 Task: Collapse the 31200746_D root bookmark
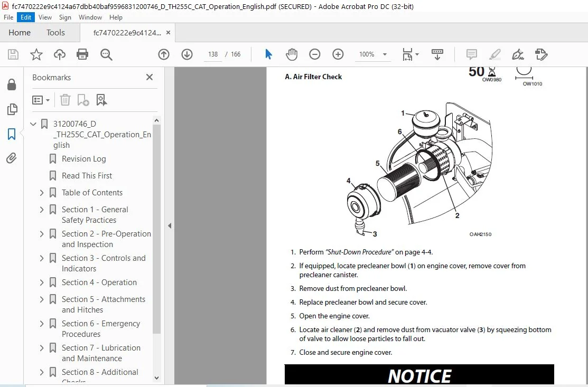[x=33, y=124]
